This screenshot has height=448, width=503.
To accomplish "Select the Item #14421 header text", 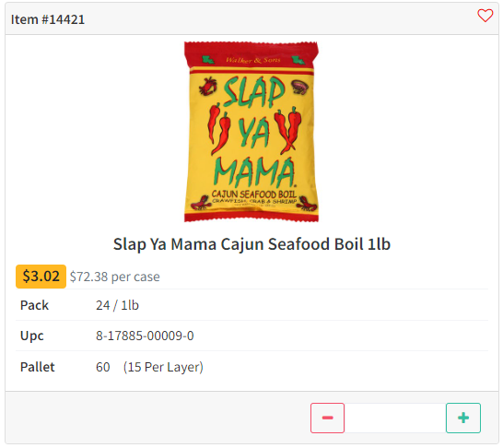I will [48, 19].
